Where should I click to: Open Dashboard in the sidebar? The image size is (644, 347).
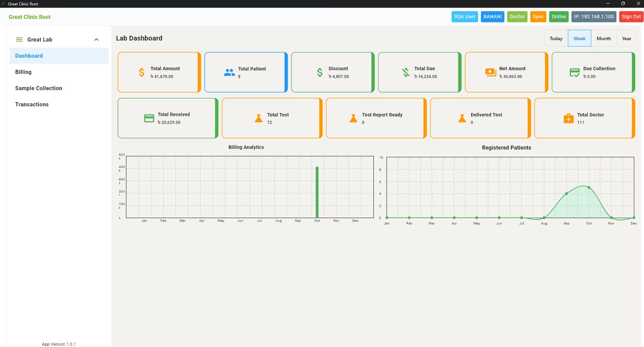tap(59, 56)
